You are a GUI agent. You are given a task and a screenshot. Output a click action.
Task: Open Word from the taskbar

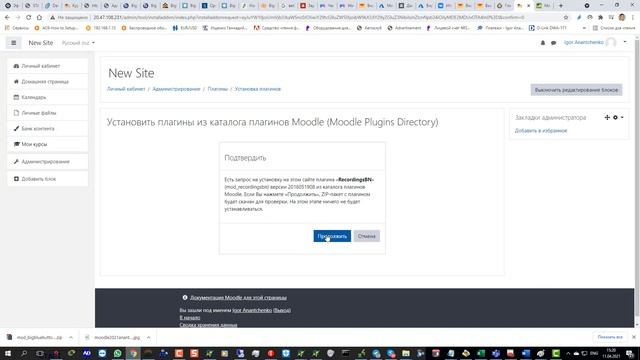[526, 353]
